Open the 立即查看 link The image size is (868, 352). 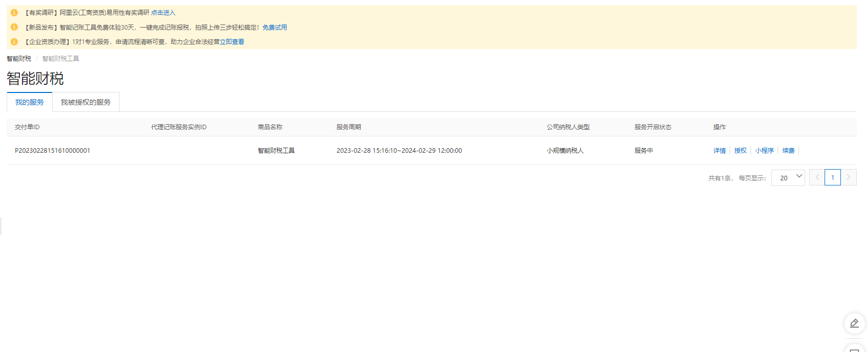coord(232,42)
